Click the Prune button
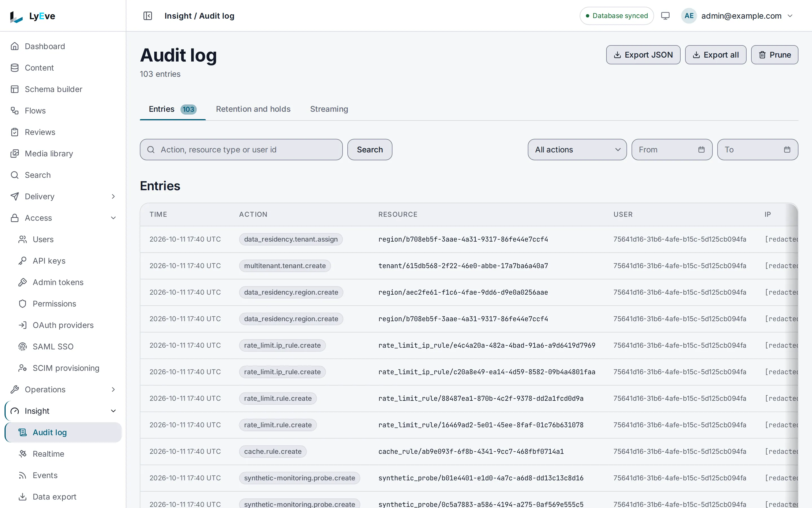Screen dimensions: 812x508 [x=775, y=55]
